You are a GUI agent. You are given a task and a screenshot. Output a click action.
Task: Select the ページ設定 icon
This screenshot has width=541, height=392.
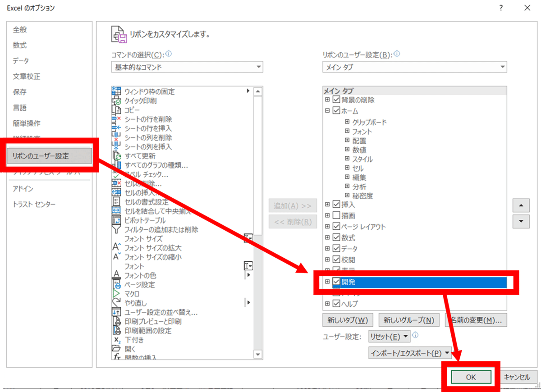pyautogui.click(x=116, y=285)
